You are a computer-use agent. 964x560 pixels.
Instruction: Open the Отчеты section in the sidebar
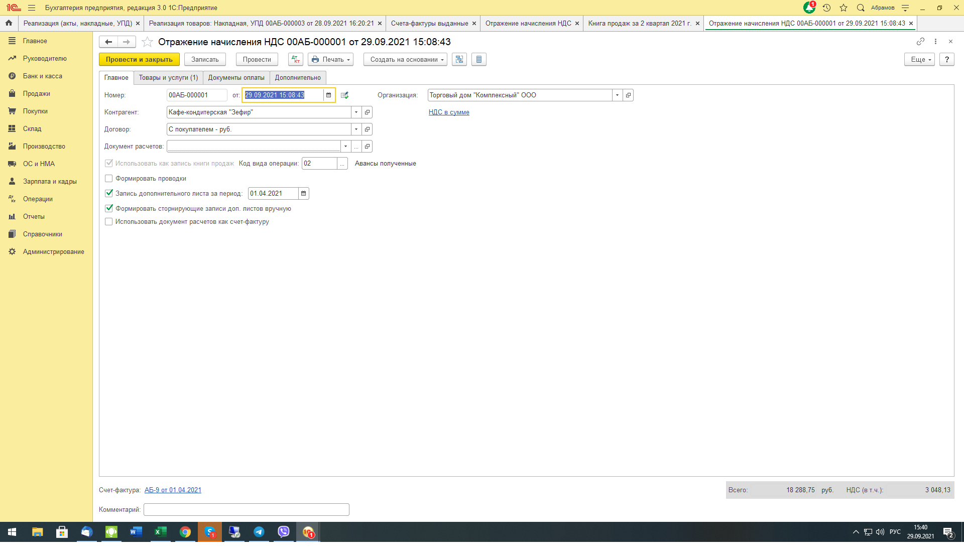[34, 216]
